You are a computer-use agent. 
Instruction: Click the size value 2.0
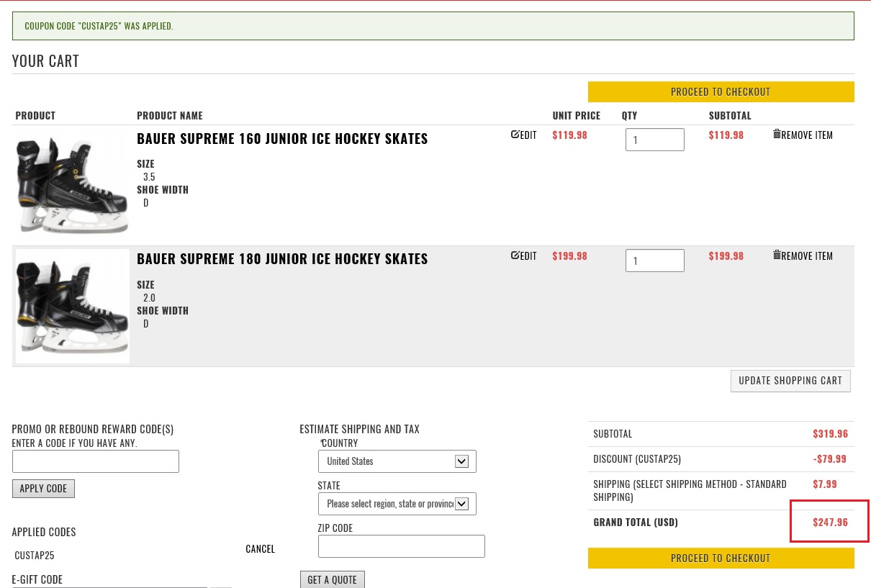[149, 298]
